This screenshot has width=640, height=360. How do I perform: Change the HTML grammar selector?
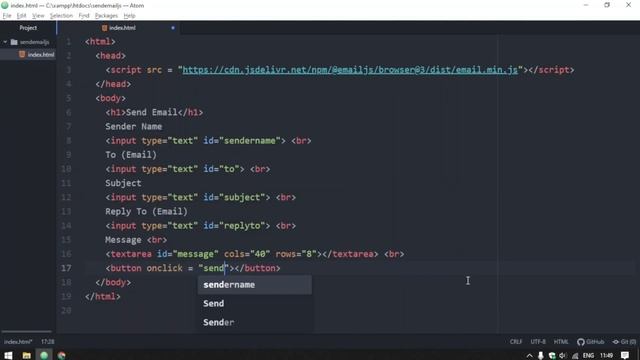(x=561, y=342)
